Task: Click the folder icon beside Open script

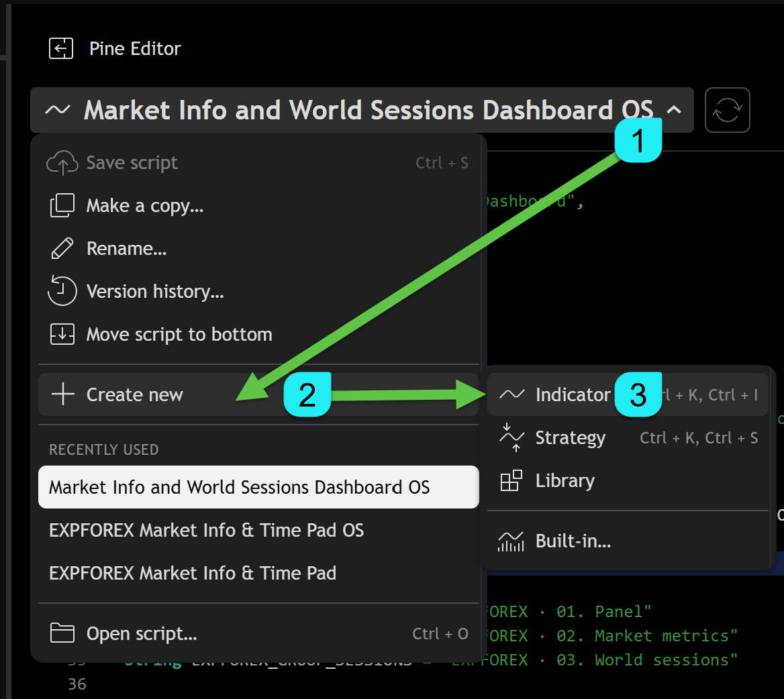Action: [x=62, y=633]
